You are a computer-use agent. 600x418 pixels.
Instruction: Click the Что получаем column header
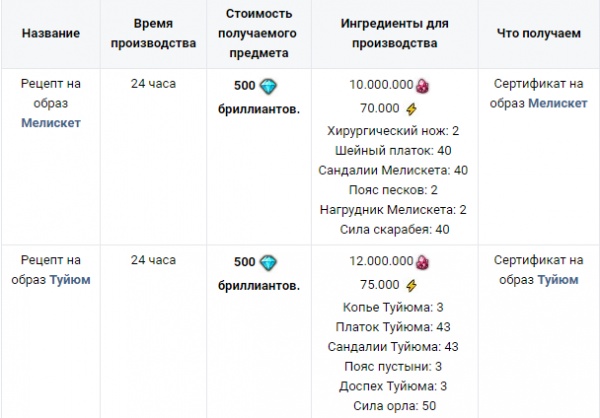pyautogui.click(x=539, y=33)
